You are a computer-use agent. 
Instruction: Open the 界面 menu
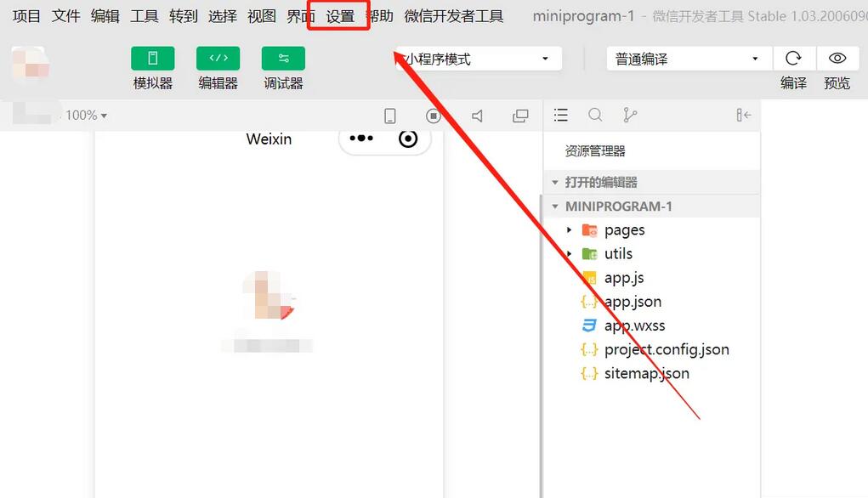(x=301, y=16)
